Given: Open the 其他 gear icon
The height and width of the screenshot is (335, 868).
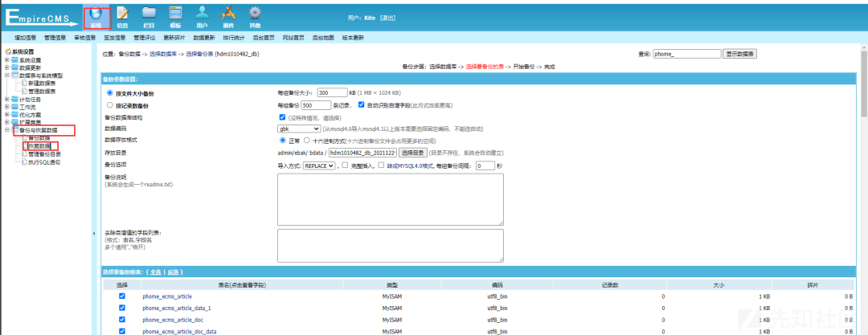Looking at the screenshot, I should click(x=255, y=14).
